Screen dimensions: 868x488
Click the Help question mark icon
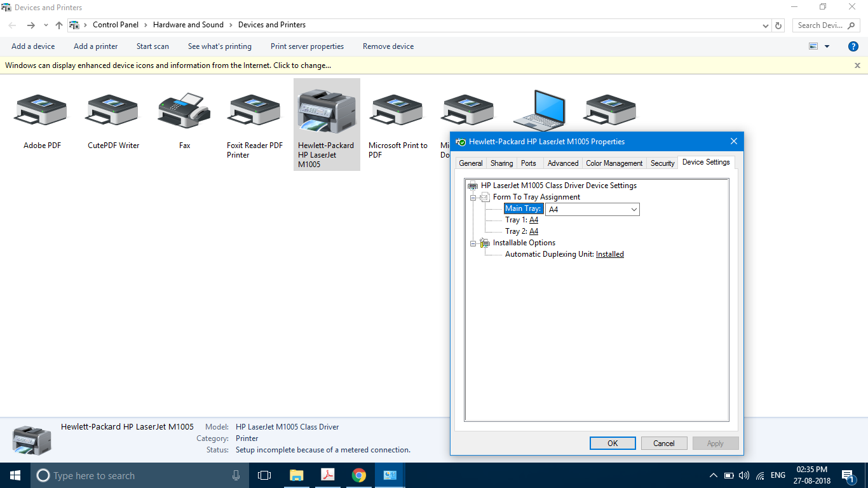pyautogui.click(x=853, y=46)
